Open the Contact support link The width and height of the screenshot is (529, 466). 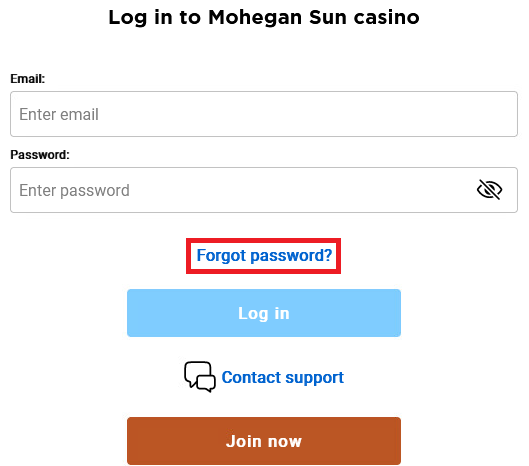point(283,377)
